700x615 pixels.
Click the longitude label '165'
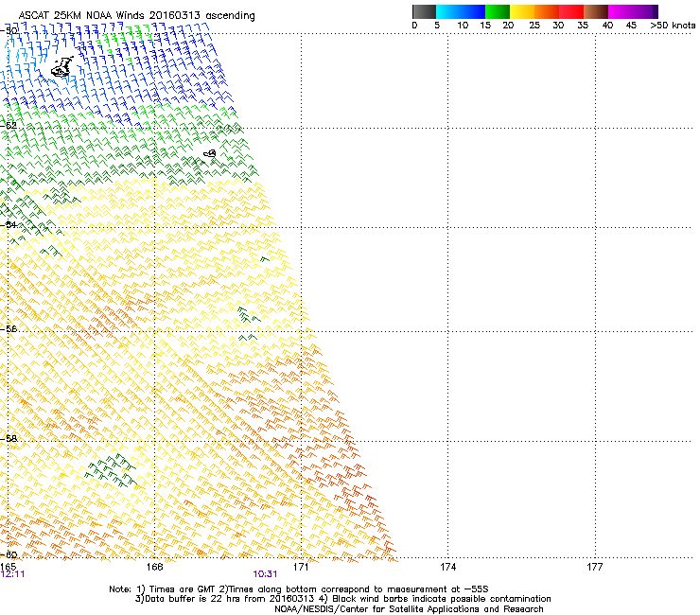8,567
